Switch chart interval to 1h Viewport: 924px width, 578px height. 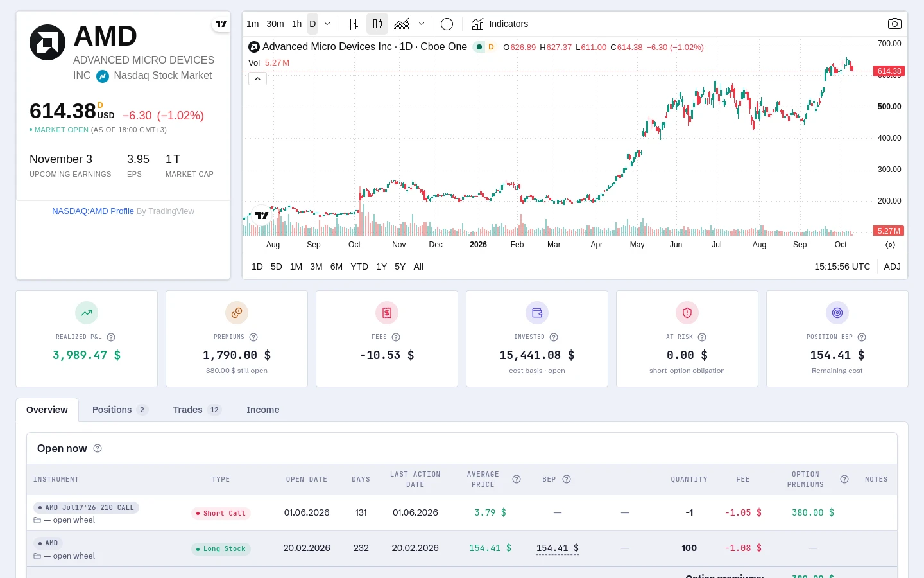296,24
